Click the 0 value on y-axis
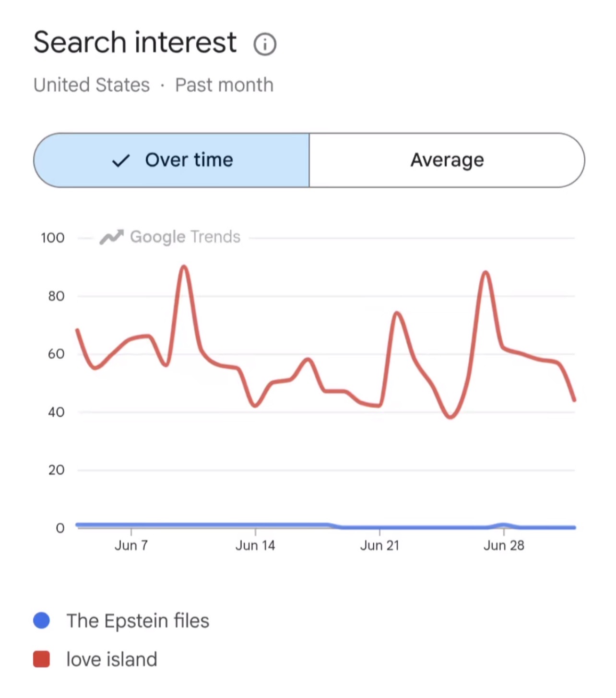This screenshot has height=698, width=616. pos(60,528)
